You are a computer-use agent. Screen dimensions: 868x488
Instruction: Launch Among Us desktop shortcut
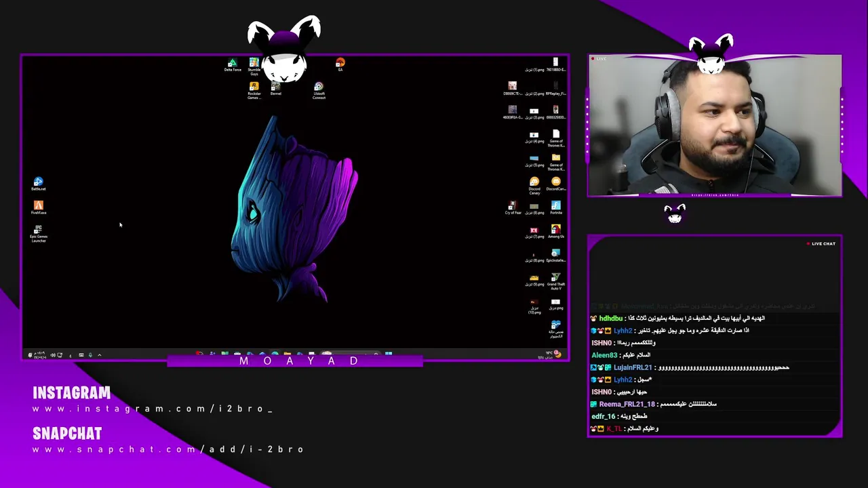coord(556,232)
